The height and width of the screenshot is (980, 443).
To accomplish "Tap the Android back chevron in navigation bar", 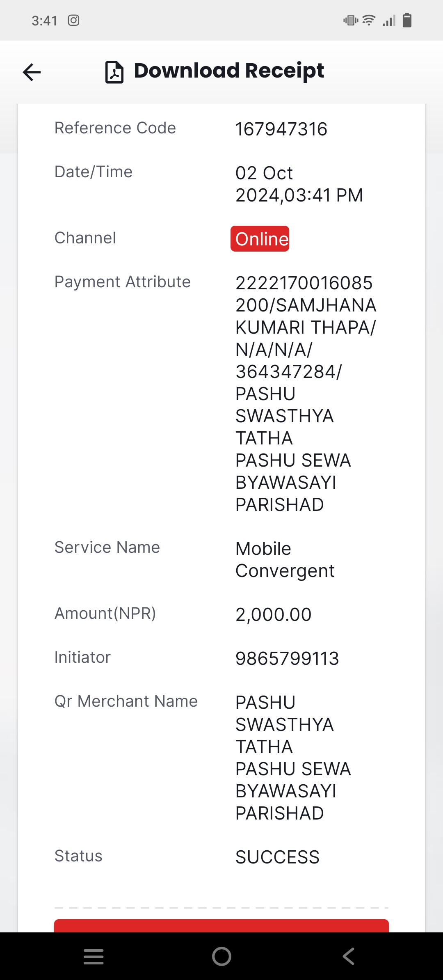I will tap(348, 956).
